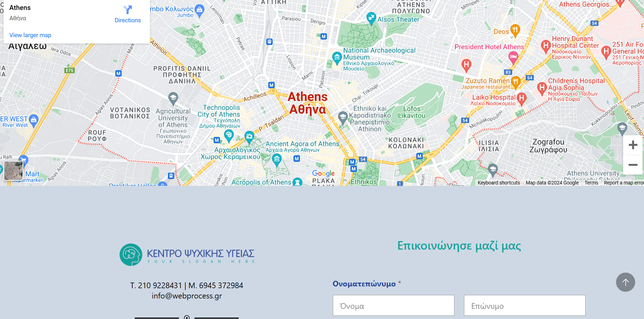Click the phone number 210 9228431
Screen dimensions: 644x319
[x=160, y=285]
